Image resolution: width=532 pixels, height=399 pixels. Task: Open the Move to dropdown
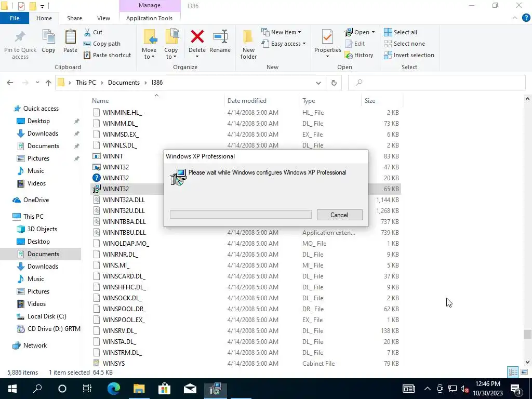tap(149, 44)
